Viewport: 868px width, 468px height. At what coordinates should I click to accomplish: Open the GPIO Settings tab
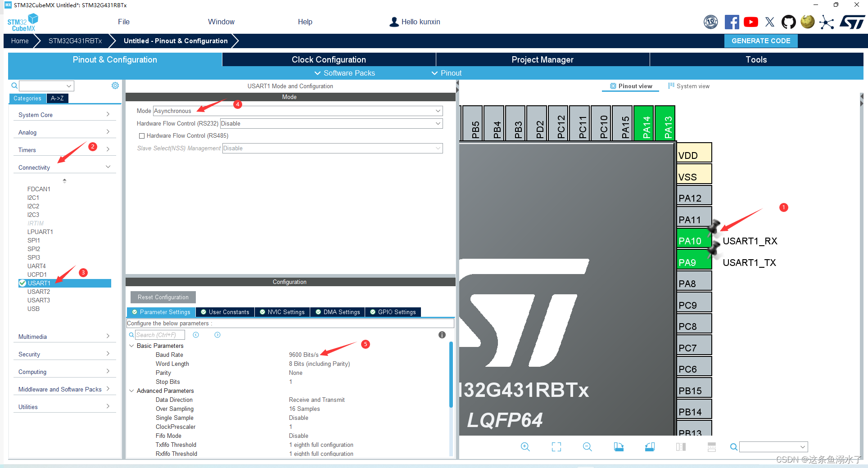(x=393, y=312)
